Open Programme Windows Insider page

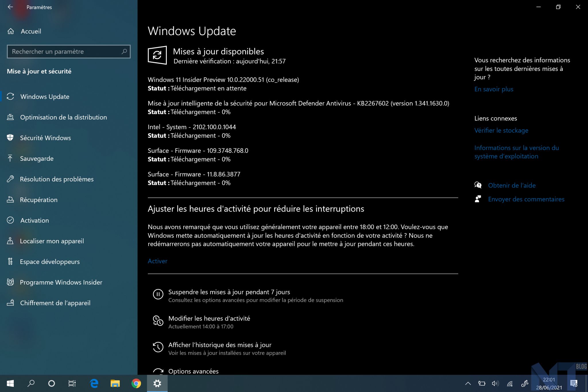point(61,282)
